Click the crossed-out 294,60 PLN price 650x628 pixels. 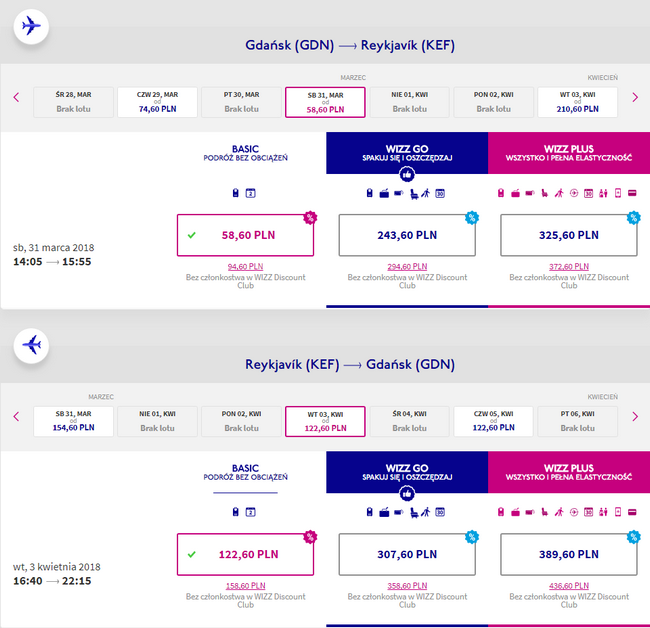[407, 267]
